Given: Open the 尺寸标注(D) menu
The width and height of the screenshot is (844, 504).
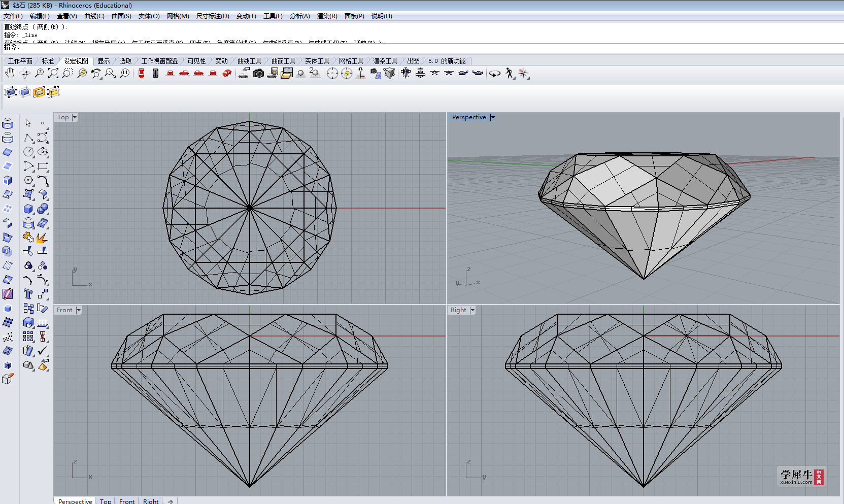Looking at the screenshot, I should (x=213, y=16).
